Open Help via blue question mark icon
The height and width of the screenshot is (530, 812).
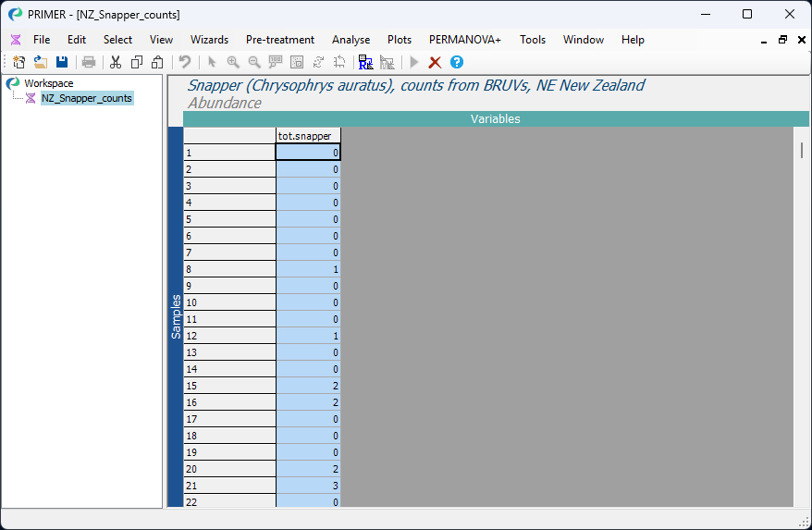(457, 62)
